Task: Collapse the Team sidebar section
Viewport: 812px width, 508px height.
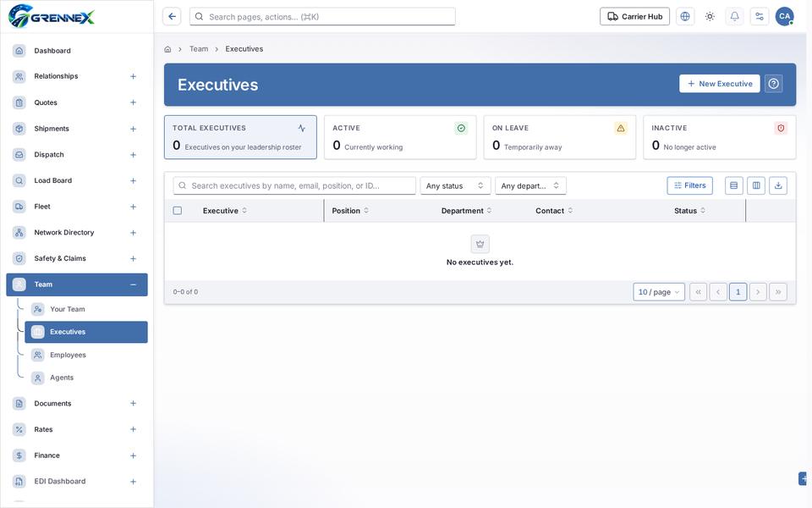Action: point(133,284)
